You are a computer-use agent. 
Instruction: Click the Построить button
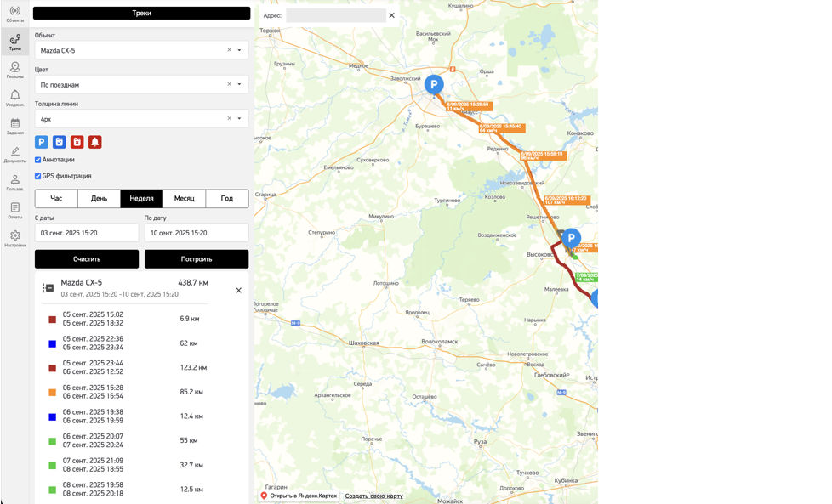197,259
